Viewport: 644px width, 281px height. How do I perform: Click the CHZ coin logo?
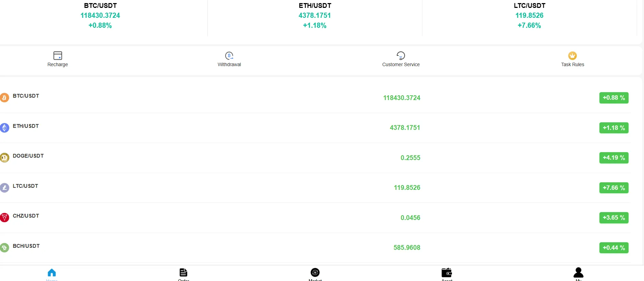4,218
